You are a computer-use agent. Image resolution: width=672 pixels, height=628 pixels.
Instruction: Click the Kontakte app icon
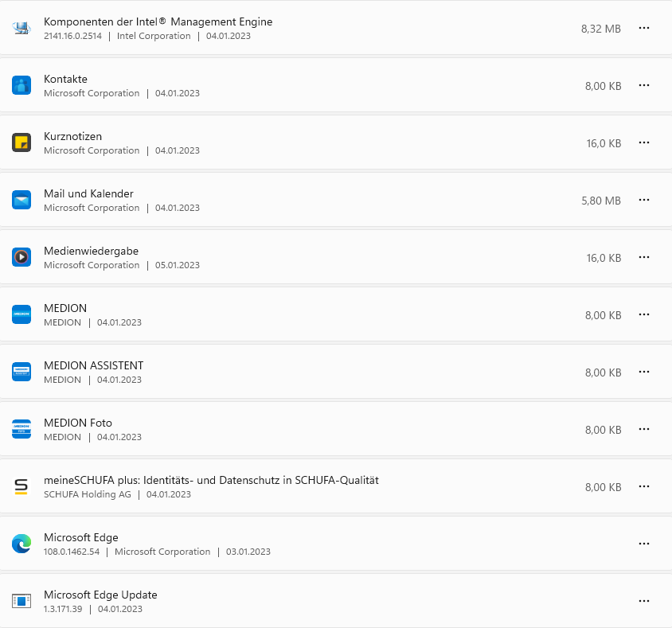click(x=21, y=86)
